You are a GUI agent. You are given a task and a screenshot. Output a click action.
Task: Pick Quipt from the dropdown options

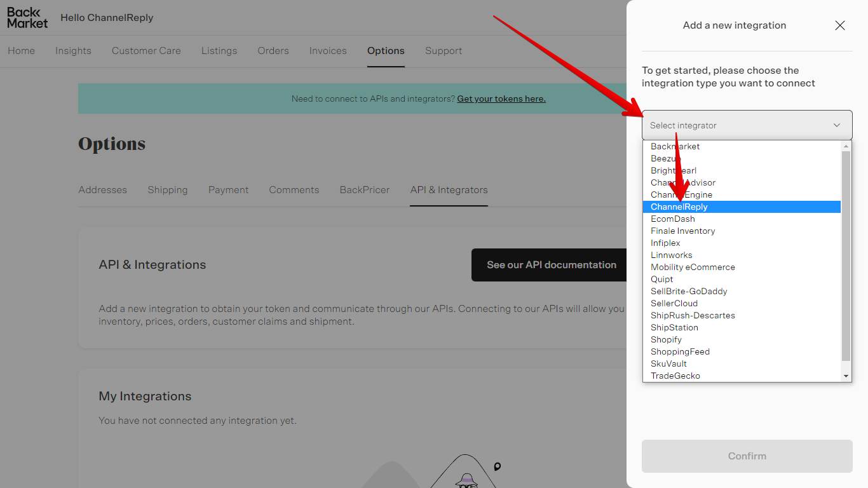click(x=742, y=279)
